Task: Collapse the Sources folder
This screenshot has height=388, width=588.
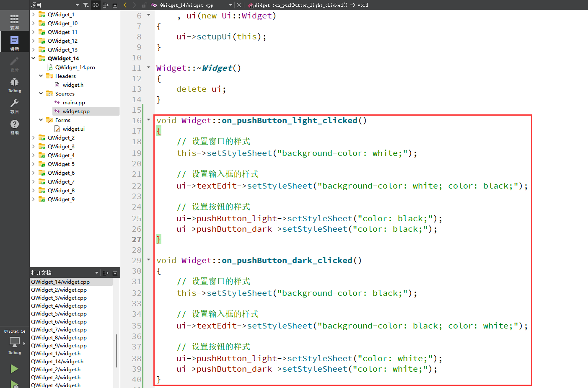Action: point(41,93)
